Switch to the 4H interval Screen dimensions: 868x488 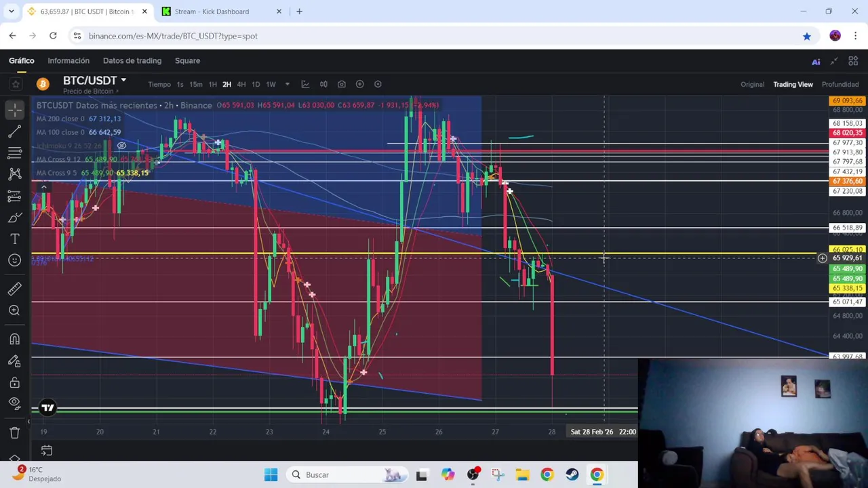click(x=241, y=84)
